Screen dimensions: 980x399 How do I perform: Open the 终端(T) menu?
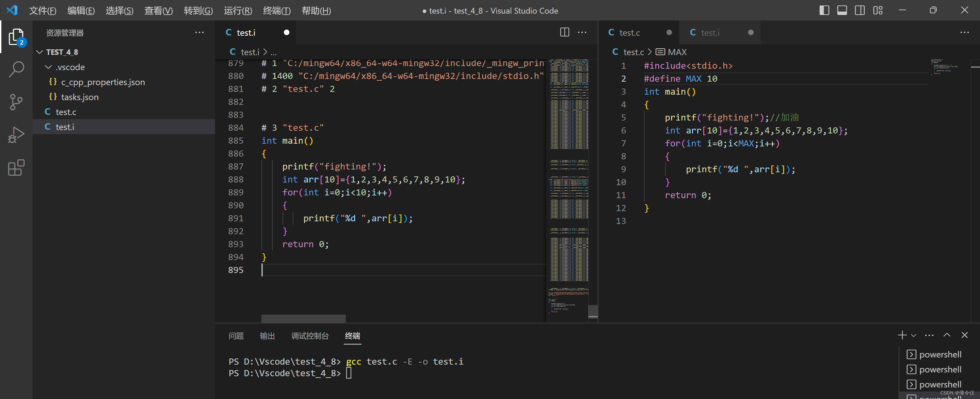click(277, 11)
